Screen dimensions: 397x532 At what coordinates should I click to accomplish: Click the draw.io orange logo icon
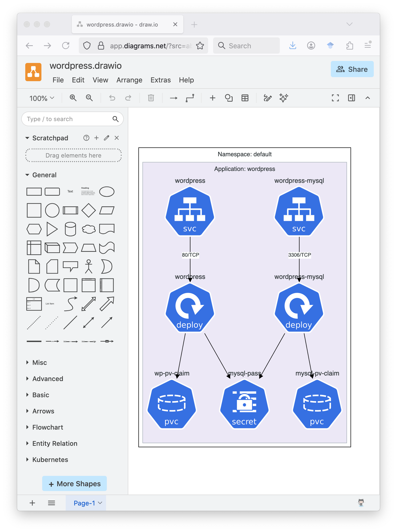click(33, 72)
